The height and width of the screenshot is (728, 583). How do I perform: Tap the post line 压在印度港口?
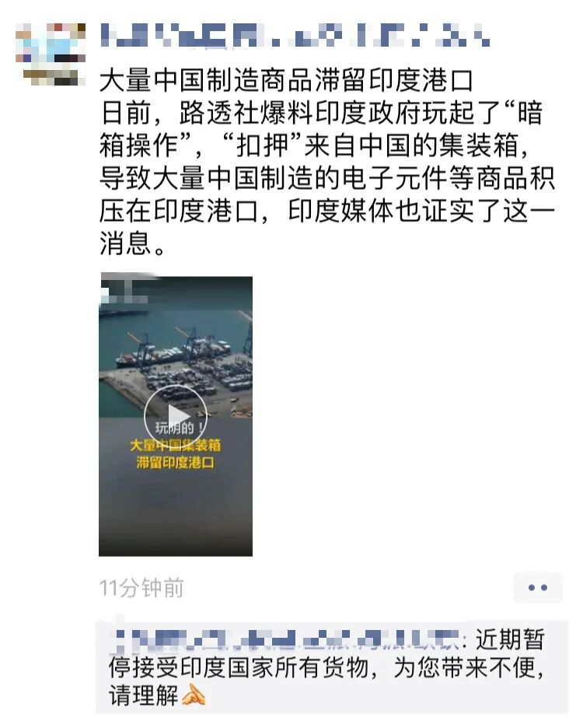pos(327,212)
